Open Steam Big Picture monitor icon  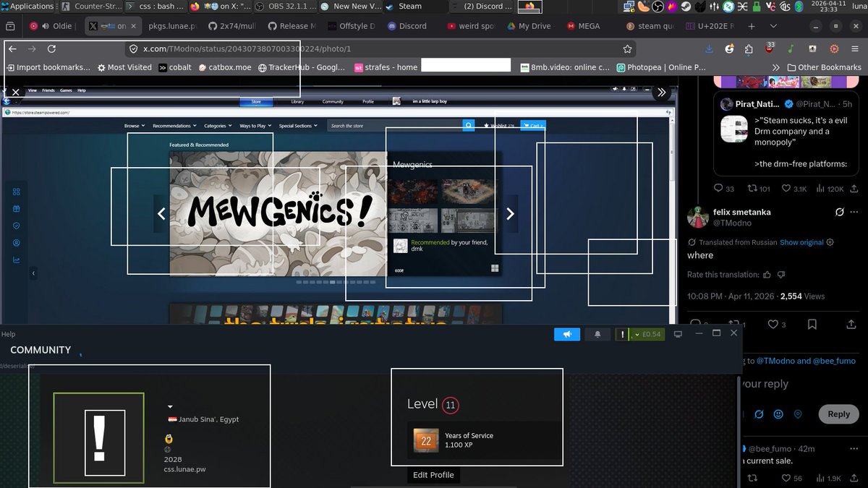tap(678, 334)
